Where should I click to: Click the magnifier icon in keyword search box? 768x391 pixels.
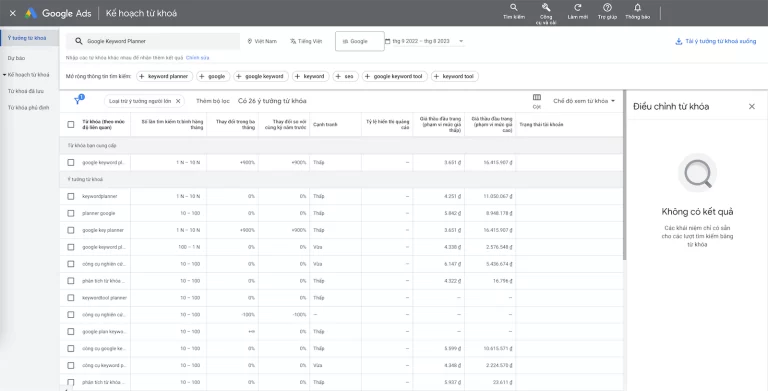(78, 41)
